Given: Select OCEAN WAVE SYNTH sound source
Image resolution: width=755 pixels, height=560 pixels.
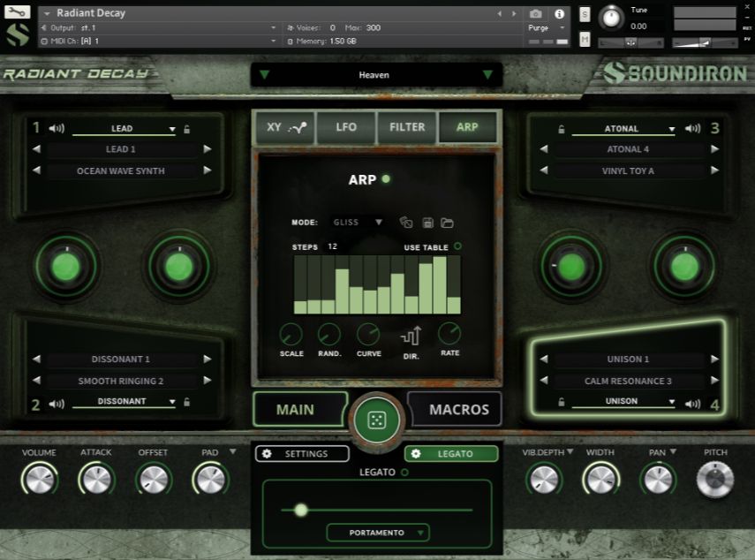Looking at the screenshot, I should coord(120,170).
